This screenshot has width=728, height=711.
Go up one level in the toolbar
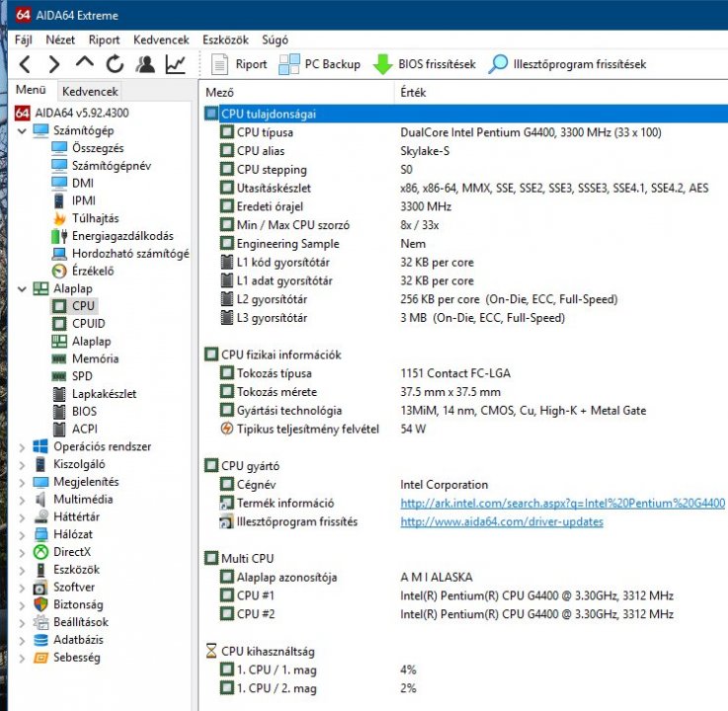85,62
